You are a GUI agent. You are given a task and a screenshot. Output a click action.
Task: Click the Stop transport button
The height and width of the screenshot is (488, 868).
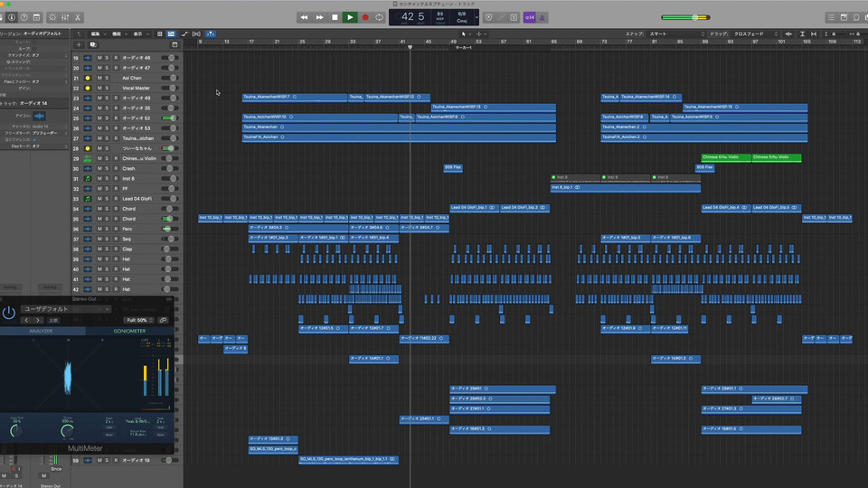(335, 17)
